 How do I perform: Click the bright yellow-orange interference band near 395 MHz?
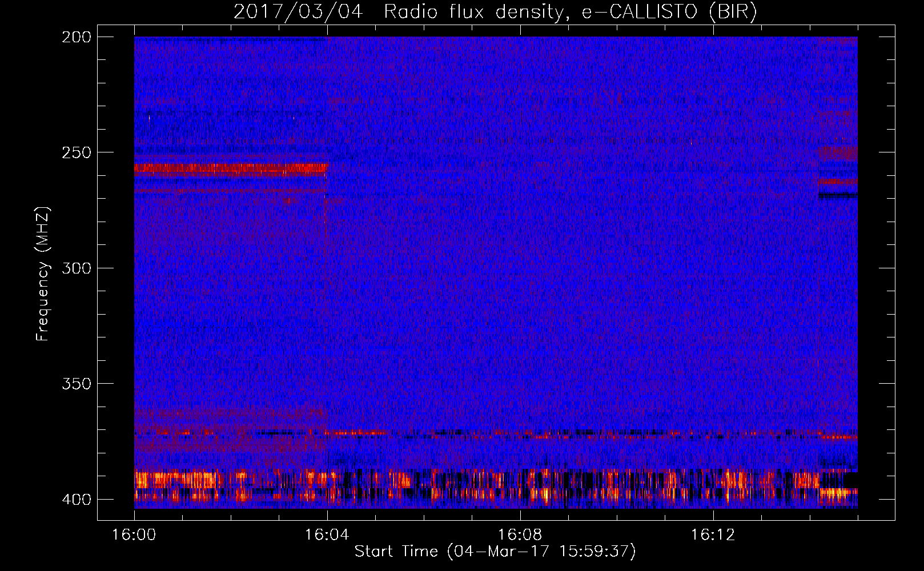[x=496, y=487]
